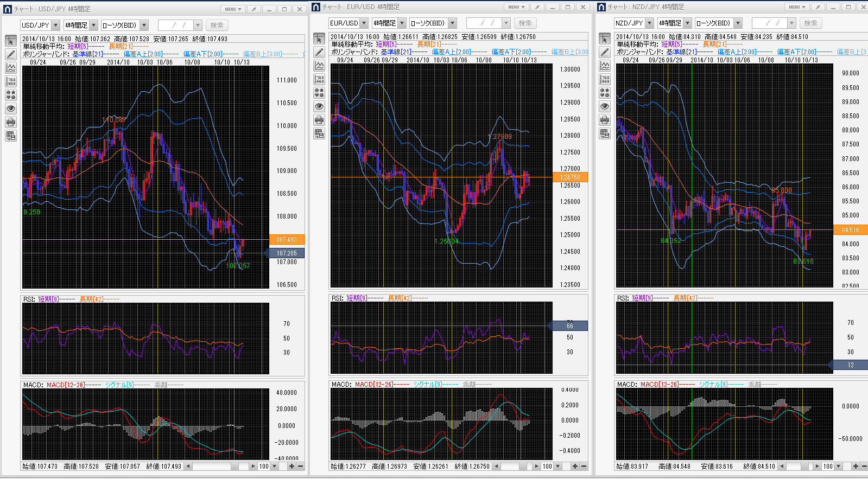Click the price scale settings icon in EUR/USD chart

coord(319,79)
